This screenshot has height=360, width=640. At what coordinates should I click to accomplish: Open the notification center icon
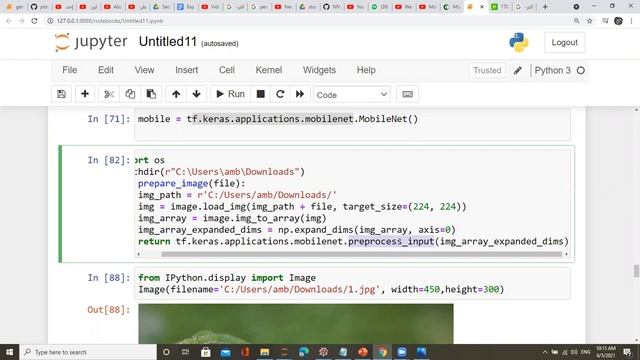coord(627,352)
